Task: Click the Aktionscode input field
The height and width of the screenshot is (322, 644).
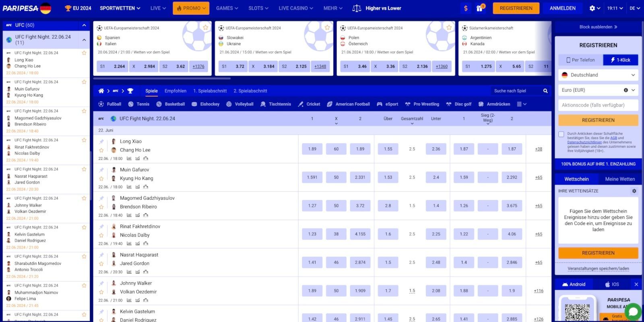Action: [x=598, y=105]
